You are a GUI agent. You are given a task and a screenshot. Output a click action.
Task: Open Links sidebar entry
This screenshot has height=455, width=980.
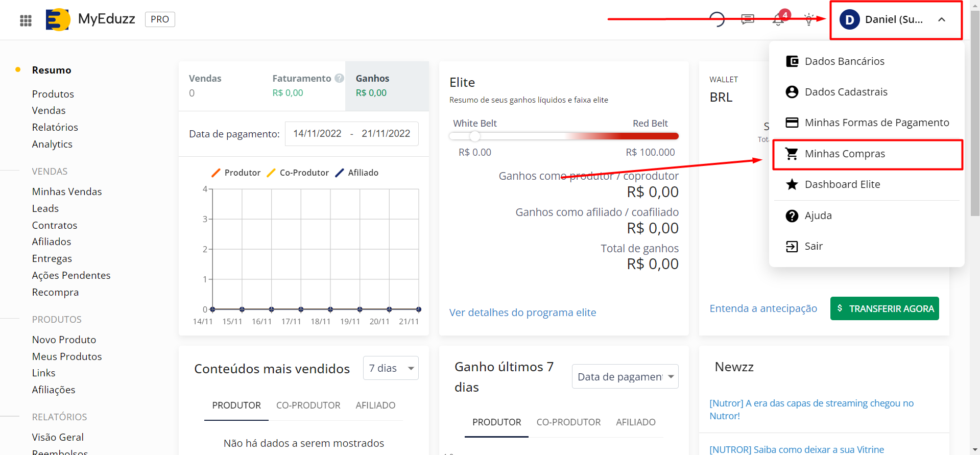coord(43,373)
